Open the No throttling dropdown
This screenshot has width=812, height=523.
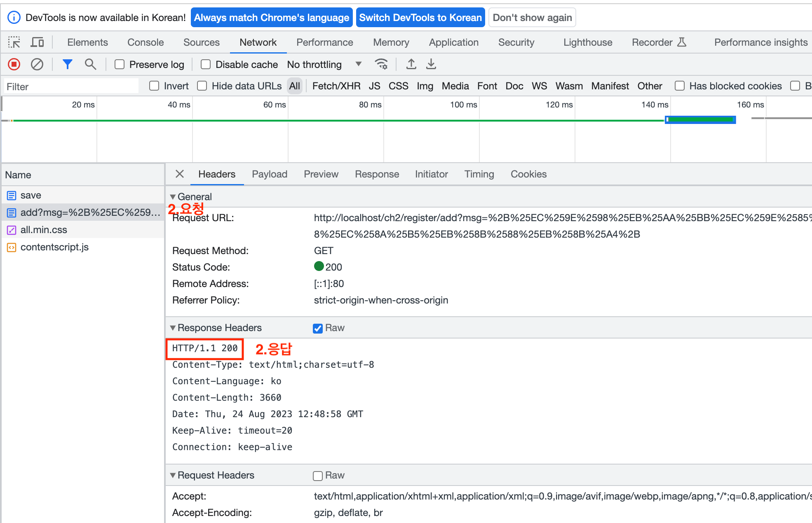pyautogui.click(x=324, y=65)
